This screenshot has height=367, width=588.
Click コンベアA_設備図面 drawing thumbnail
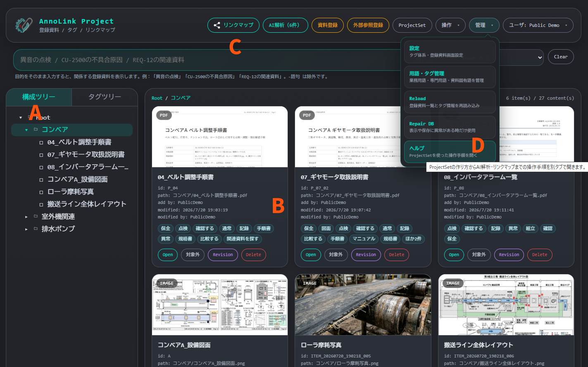pyautogui.click(x=220, y=305)
